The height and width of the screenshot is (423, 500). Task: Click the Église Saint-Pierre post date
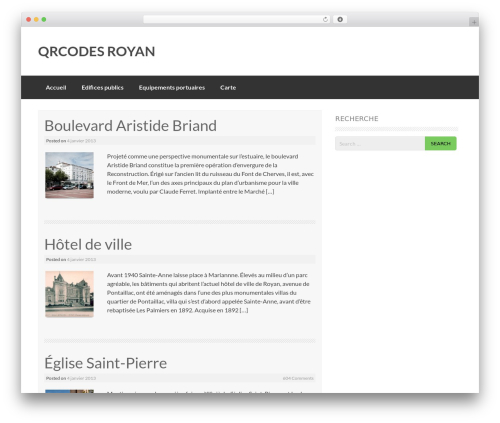tap(82, 378)
